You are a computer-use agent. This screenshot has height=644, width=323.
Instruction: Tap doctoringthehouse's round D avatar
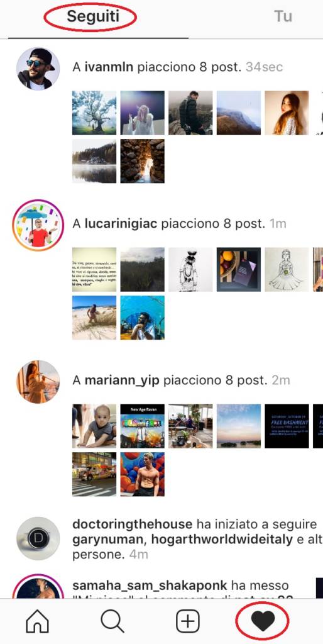point(38,538)
